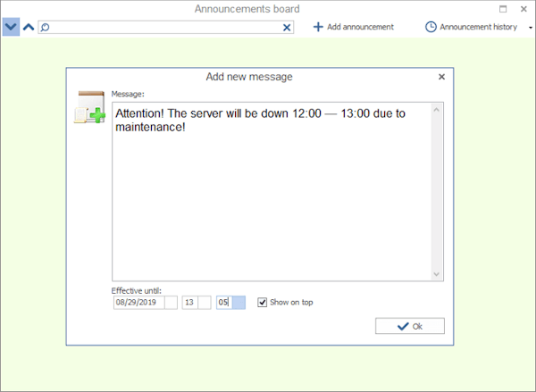Click the up chevron navigation icon
Image resolution: width=536 pixels, height=392 pixels.
pyautogui.click(x=29, y=27)
